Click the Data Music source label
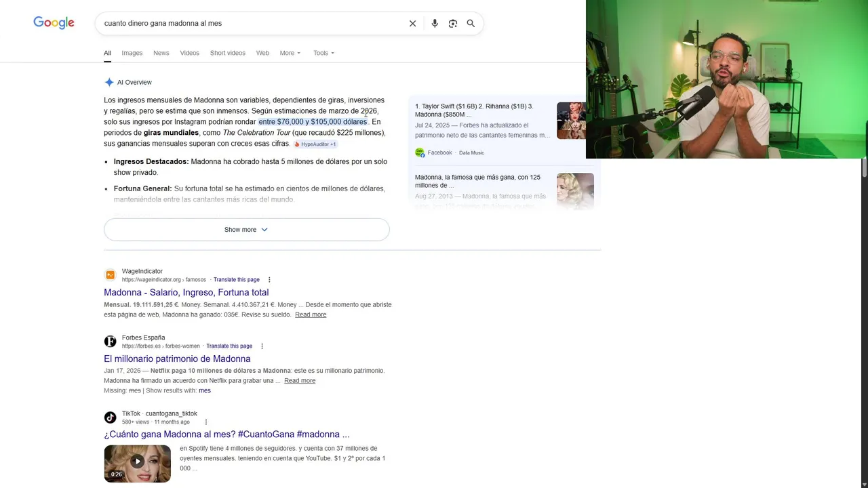The image size is (868, 488). [x=471, y=153]
